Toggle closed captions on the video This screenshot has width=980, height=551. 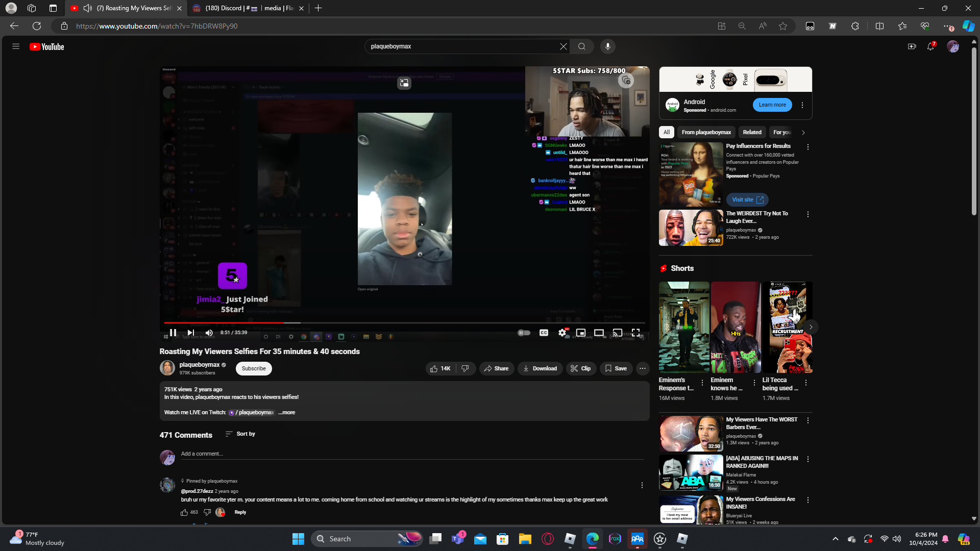click(544, 333)
